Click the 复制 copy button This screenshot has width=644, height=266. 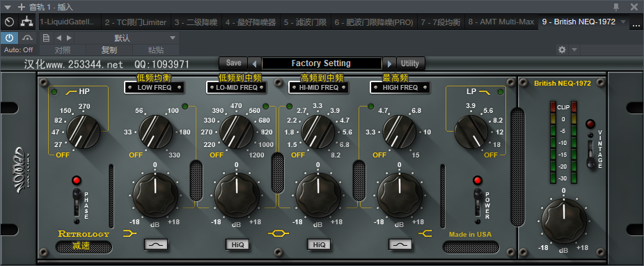[109, 50]
